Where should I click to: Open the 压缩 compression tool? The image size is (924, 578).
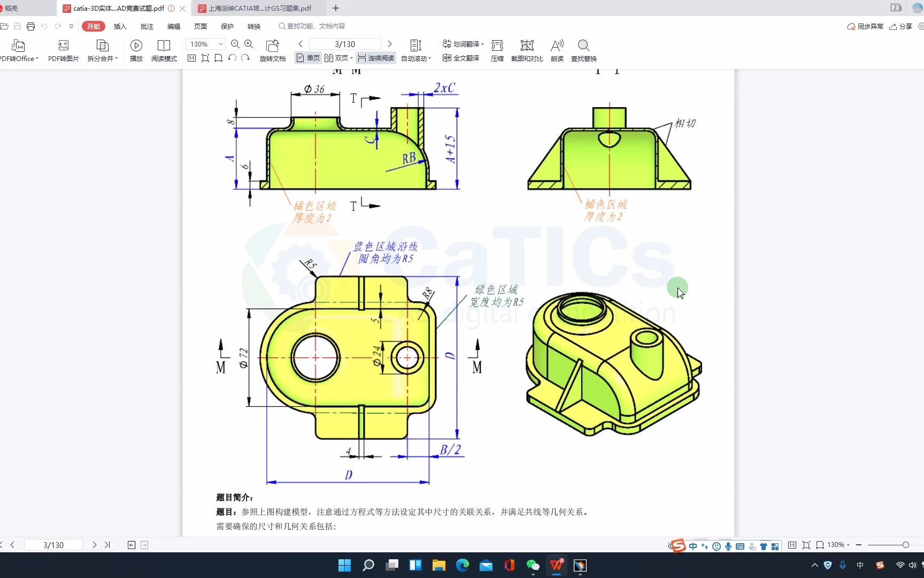(x=497, y=51)
